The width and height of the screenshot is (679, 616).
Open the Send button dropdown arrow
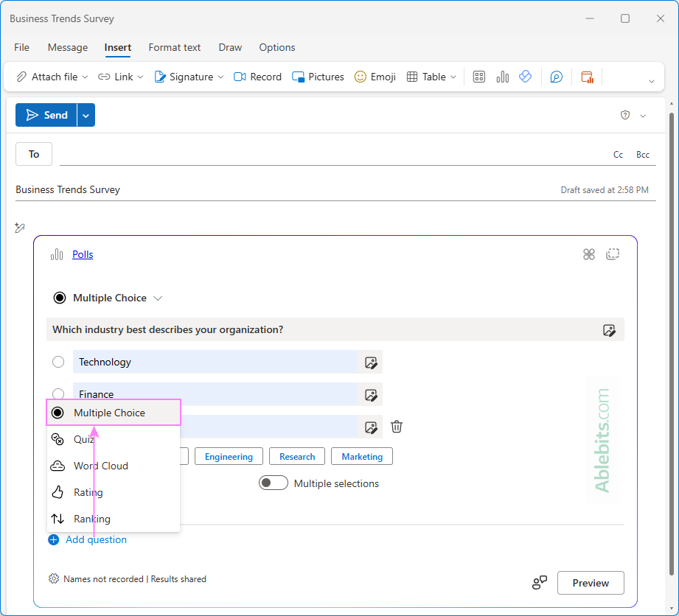pyautogui.click(x=86, y=115)
